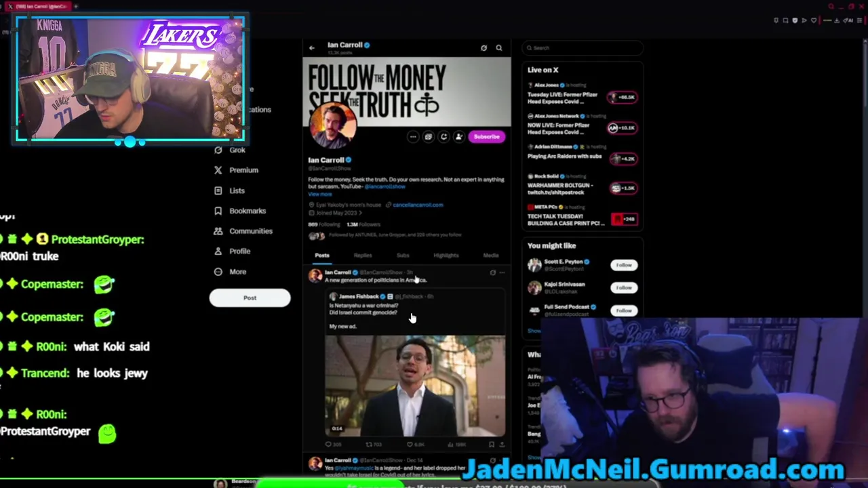This screenshot has height=488, width=868.
Task: Switch to the Highlights tab
Action: (446, 256)
